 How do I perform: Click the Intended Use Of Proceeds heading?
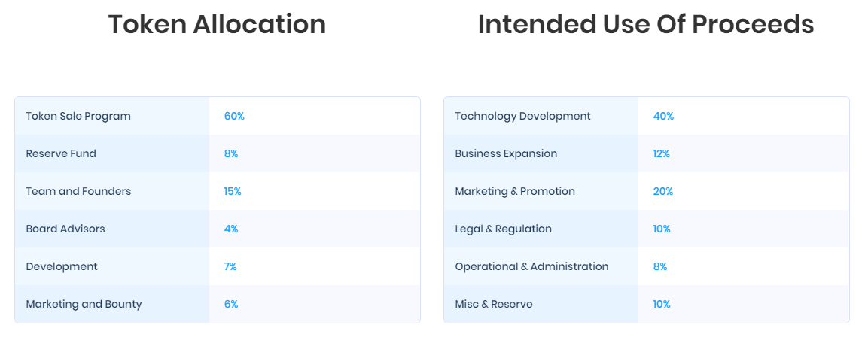pyautogui.click(x=646, y=24)
